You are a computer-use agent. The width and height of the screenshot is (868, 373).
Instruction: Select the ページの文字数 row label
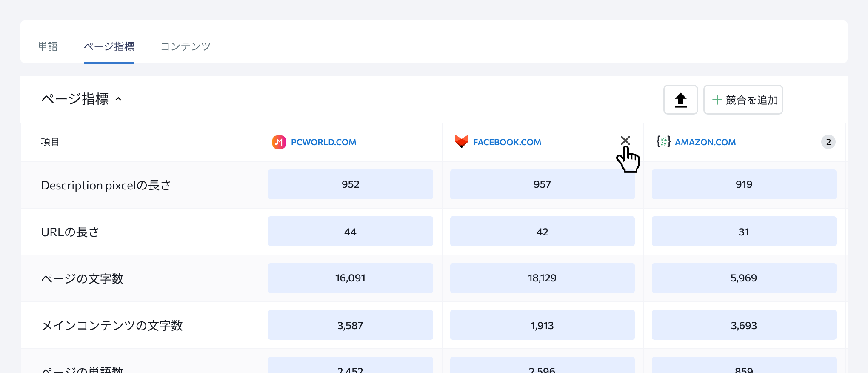pos(82,278)
